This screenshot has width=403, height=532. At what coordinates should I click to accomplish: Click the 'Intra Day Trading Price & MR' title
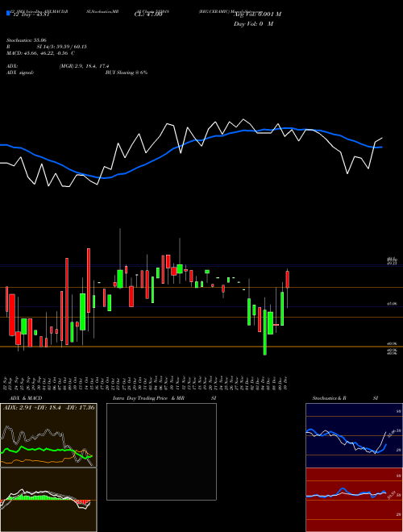149,398
